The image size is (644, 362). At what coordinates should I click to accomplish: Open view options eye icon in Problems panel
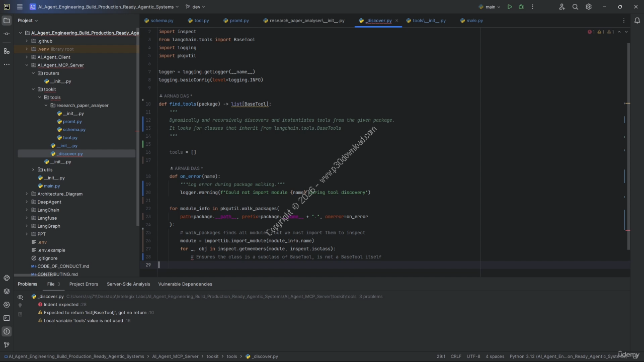[x=20, y=297]
